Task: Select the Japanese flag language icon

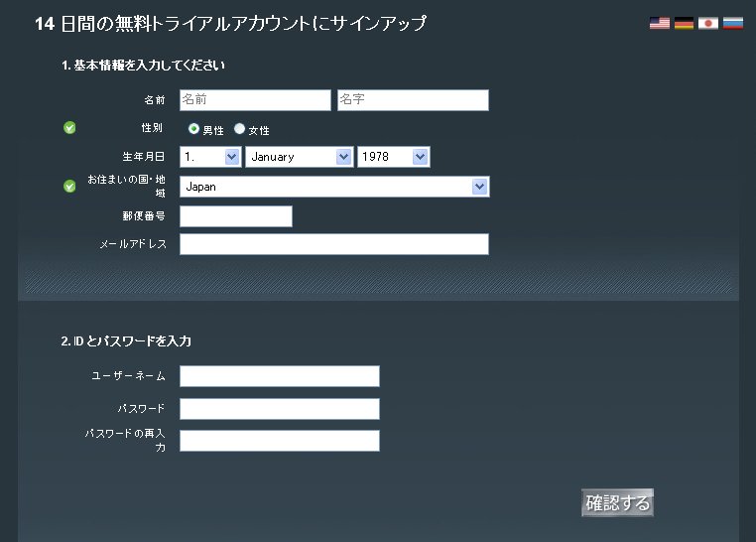Action: (708, 23)
